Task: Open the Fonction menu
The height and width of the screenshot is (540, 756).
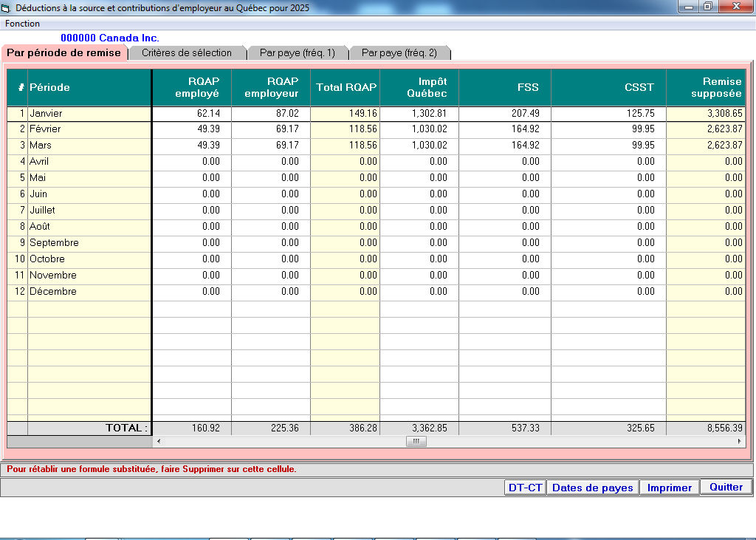Action: (x=23, y=24)
